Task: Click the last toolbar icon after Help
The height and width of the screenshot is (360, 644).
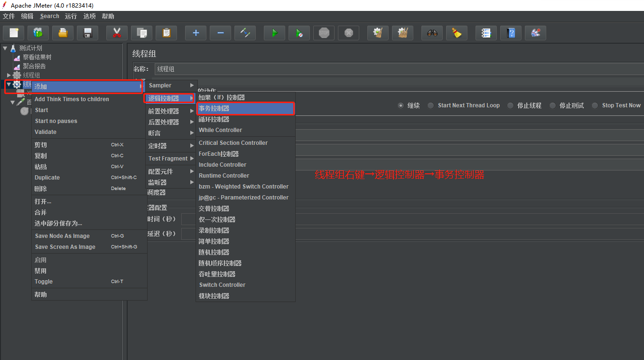Action: click(535, 33)
